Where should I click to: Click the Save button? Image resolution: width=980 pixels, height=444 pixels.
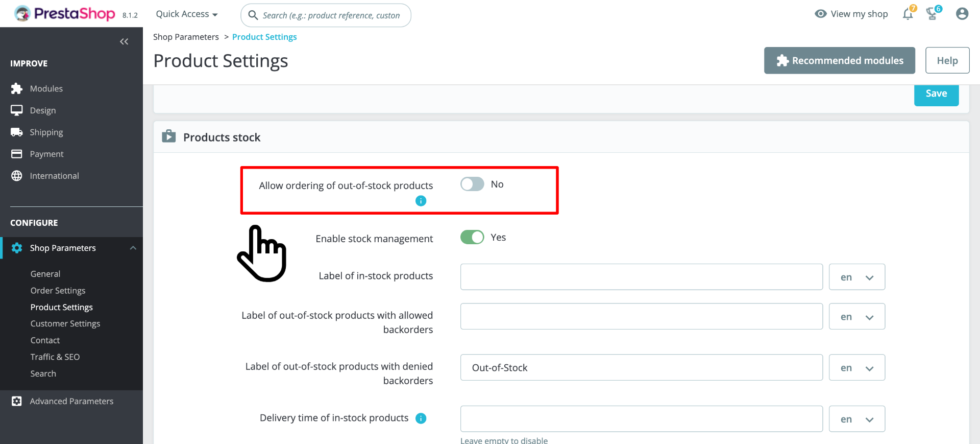936,94
